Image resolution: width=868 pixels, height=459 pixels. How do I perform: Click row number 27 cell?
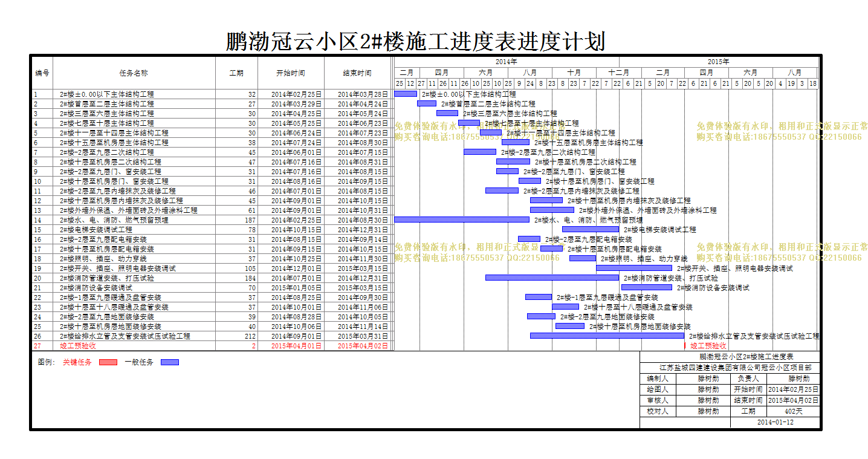click(42, 346)
